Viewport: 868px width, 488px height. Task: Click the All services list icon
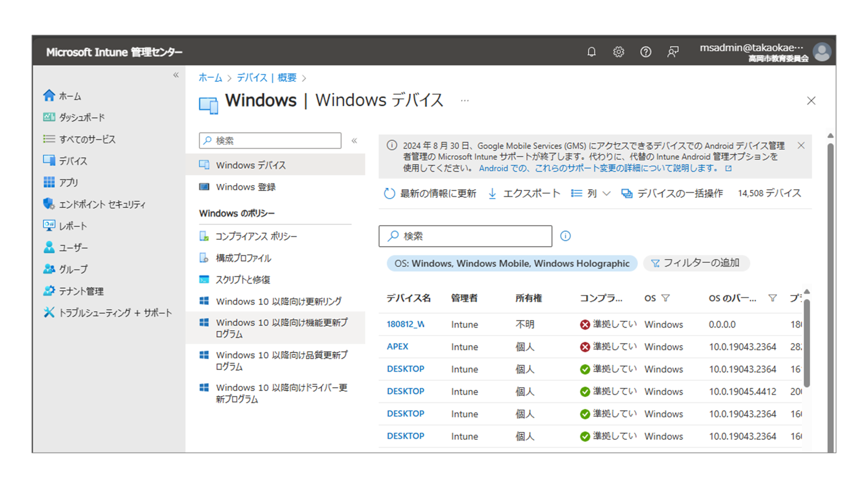click(x=49, y=139)
